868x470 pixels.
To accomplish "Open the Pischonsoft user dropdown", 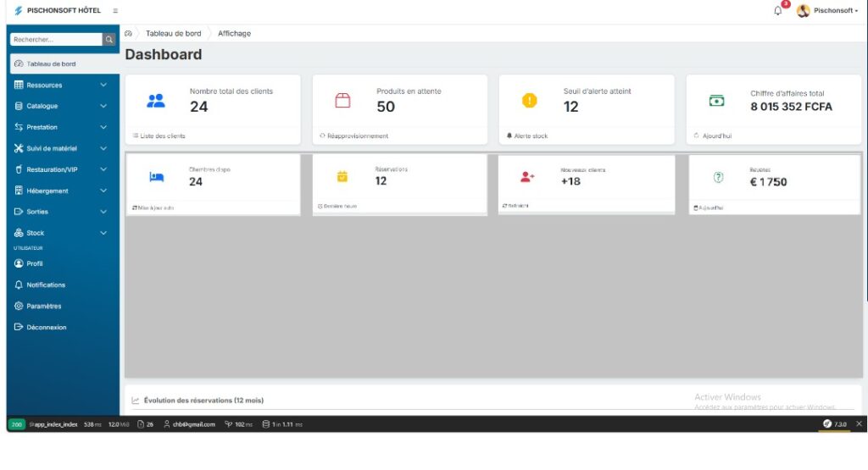I will (x=835, y=11).
